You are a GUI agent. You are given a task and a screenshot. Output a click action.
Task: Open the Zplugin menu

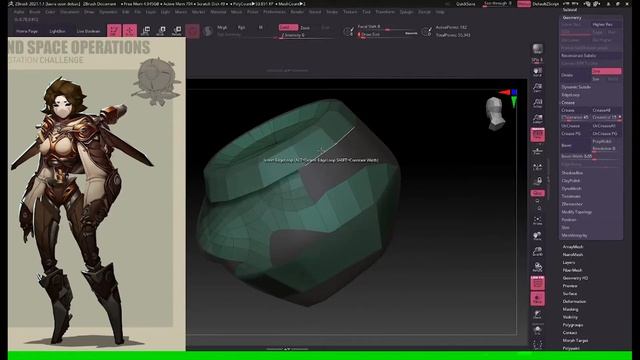point(406,12)
